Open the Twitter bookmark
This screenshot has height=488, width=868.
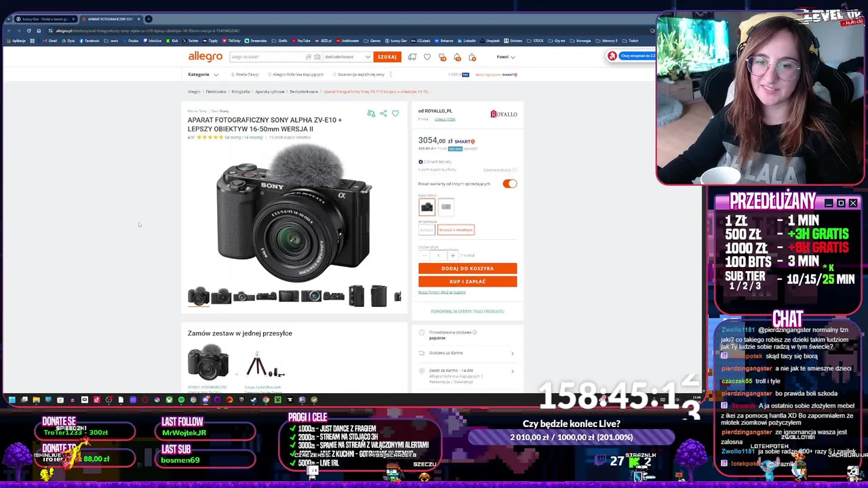coord(191,41)
